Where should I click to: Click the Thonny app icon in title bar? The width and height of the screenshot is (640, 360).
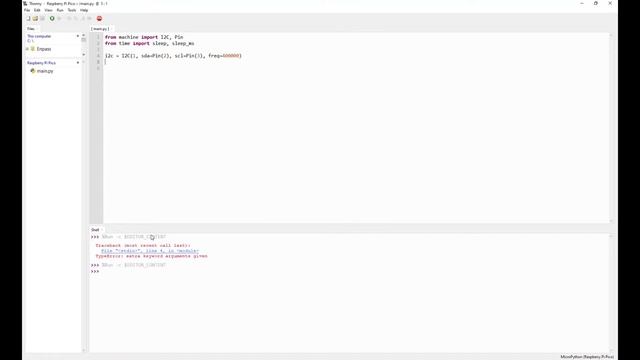25,3
